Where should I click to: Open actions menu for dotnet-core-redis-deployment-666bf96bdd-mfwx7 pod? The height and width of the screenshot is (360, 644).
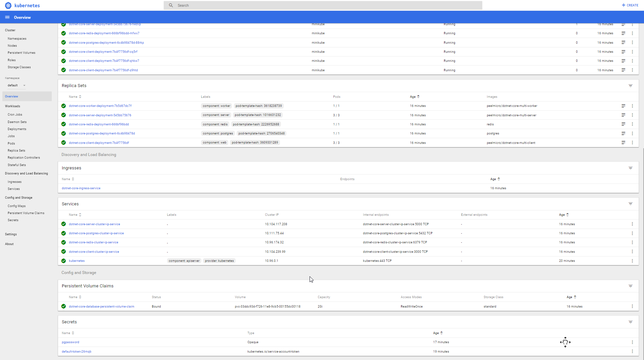[632, 33]
